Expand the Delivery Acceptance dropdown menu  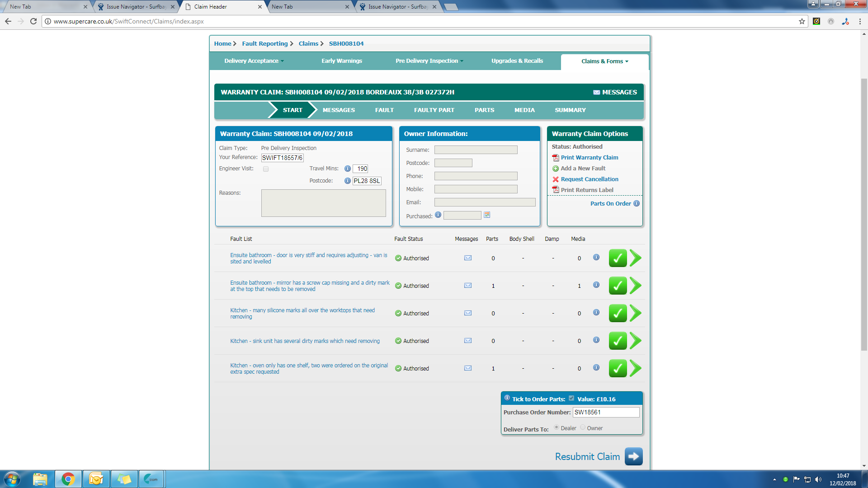tap(254, 61)
